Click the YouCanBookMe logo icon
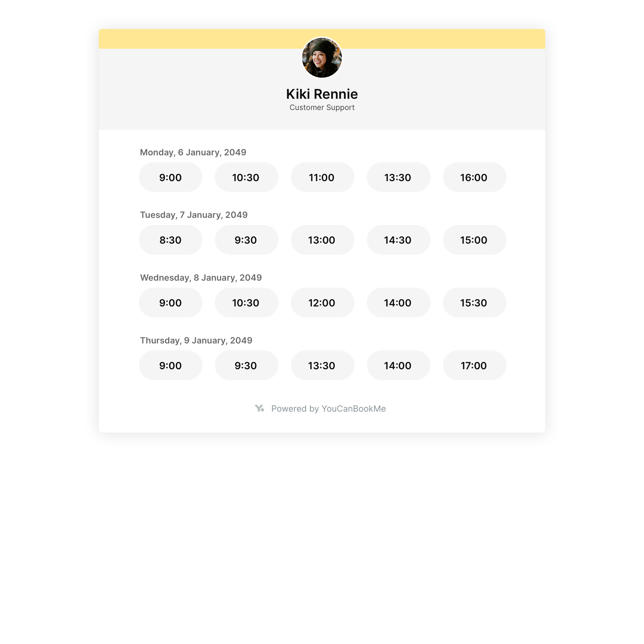This screenshot has height=644, width=644. click(x=259, y=408)
